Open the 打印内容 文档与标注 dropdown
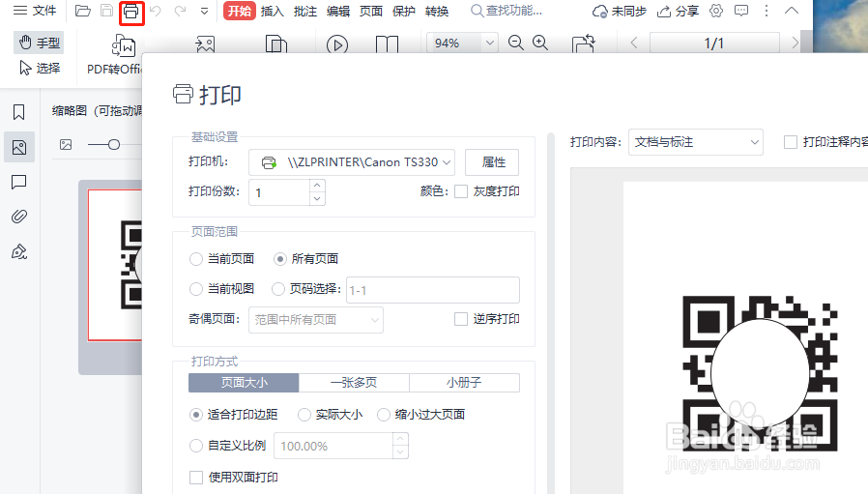This screenshot has height=494, width=868. 696,142
